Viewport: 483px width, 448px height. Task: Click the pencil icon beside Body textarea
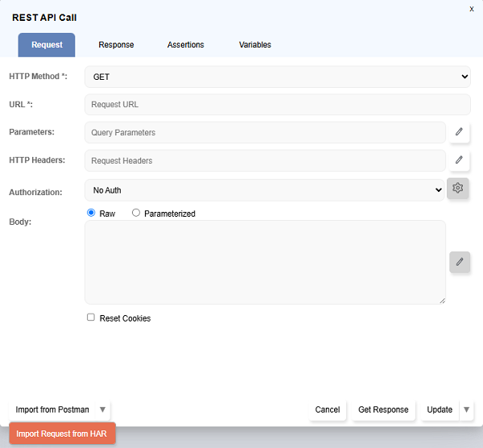click(460, 262)
